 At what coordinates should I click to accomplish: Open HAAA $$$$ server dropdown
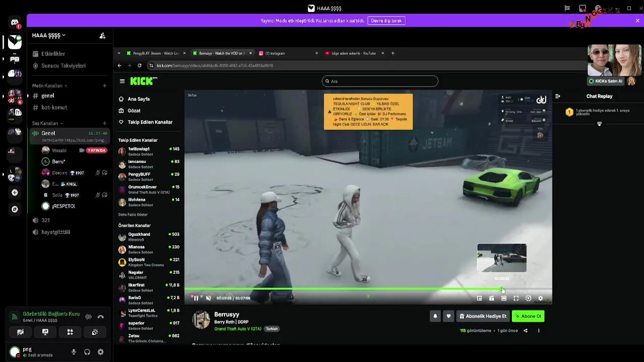(49, 36)
